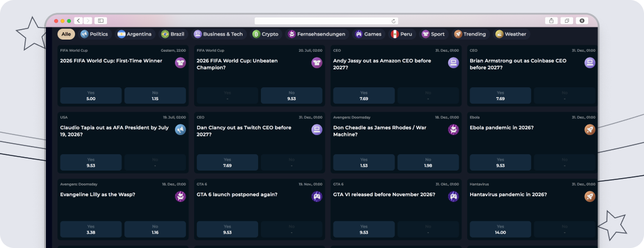Click business icon on Dan Clancy card
The image size is (644, 248).
pos(317,130)
